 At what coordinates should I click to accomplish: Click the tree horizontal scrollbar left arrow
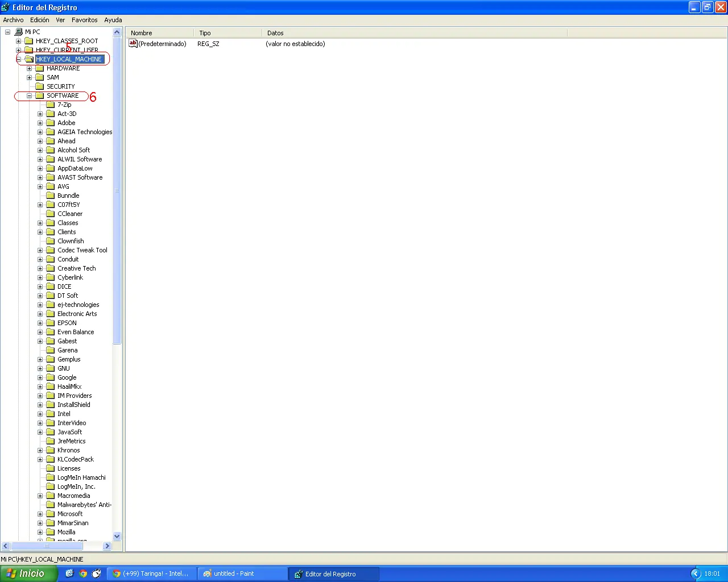6,546
